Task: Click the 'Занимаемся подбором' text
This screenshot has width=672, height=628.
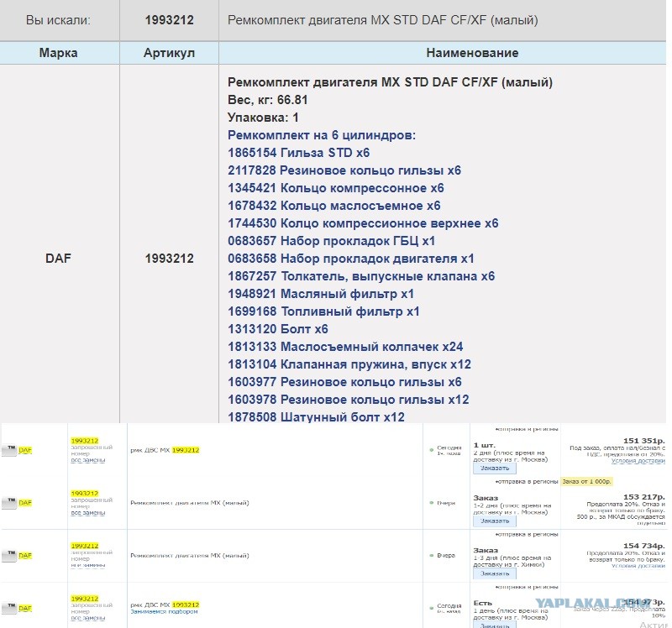Action: (164, 611)
